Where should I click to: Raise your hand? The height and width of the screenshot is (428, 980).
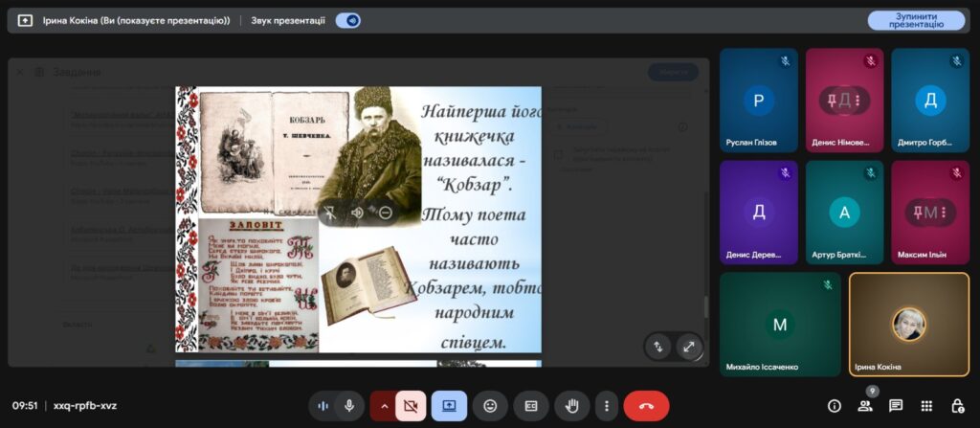point(572,406)
